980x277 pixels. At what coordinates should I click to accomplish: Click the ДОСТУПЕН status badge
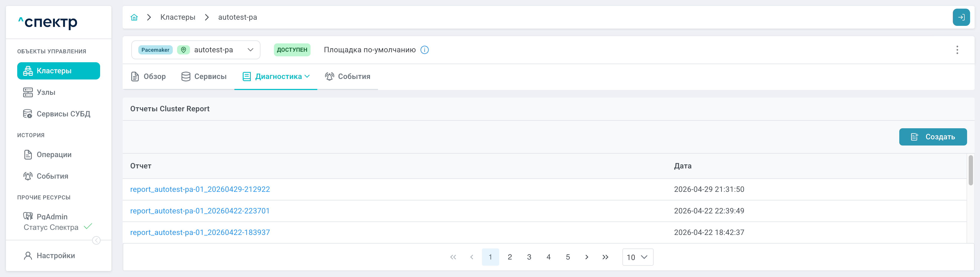click(292, 50)
